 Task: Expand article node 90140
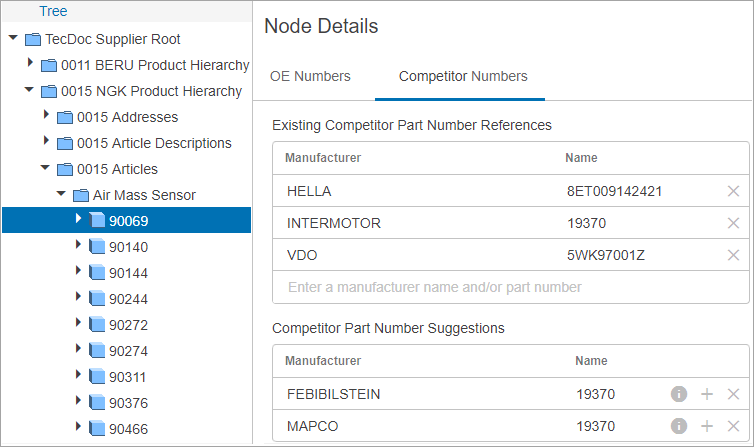pyautogui.click(x=78, y=244)
